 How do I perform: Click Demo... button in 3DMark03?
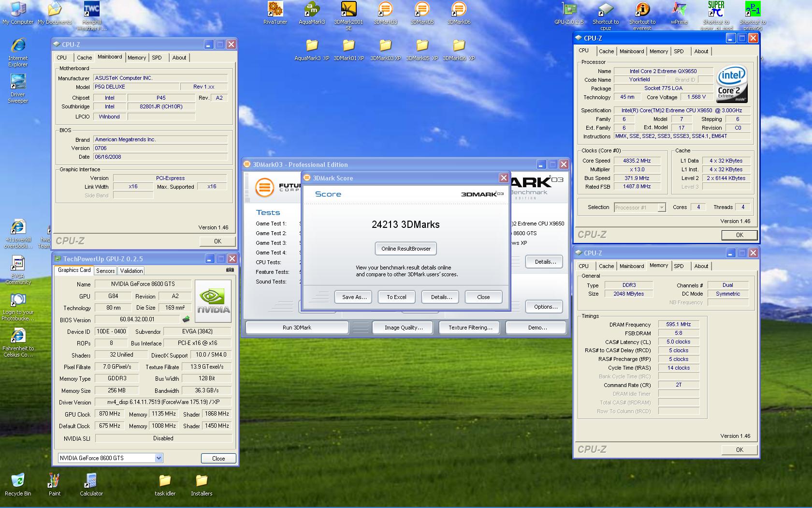[537, 328]
